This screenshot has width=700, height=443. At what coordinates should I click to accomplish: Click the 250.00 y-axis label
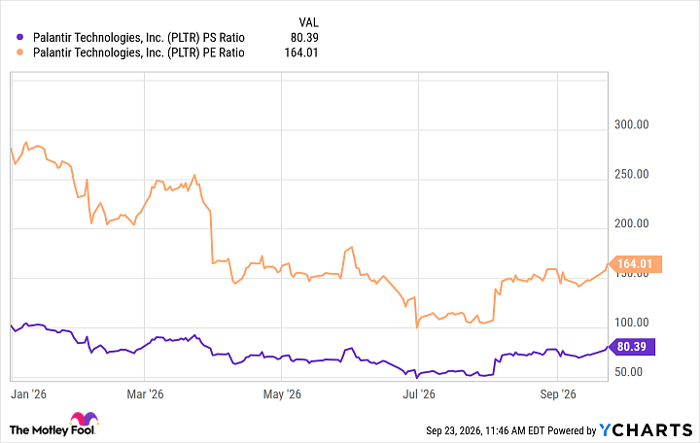coord(631,174)
